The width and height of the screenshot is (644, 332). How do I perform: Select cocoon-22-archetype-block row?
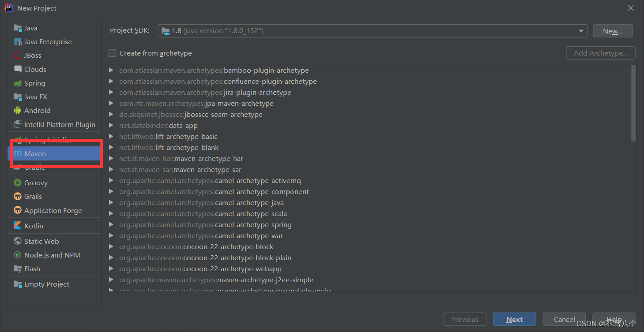coord(369,247)
